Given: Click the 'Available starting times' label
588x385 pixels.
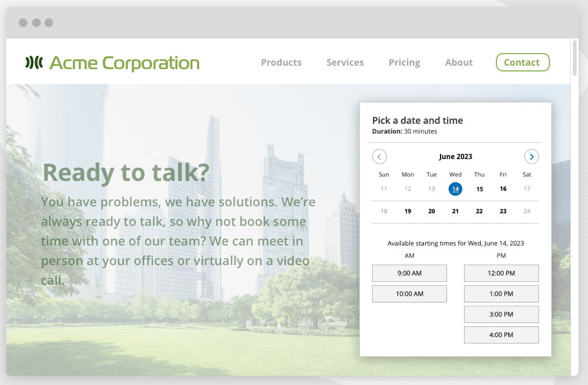Looking at the screenshot, I should [456, 243].
